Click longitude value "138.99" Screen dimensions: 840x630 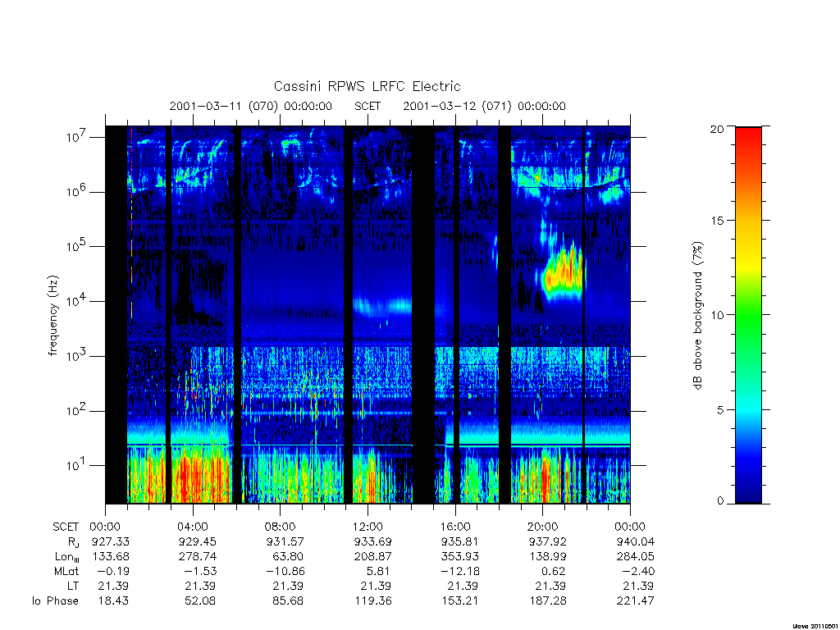[x=547, y=557]
